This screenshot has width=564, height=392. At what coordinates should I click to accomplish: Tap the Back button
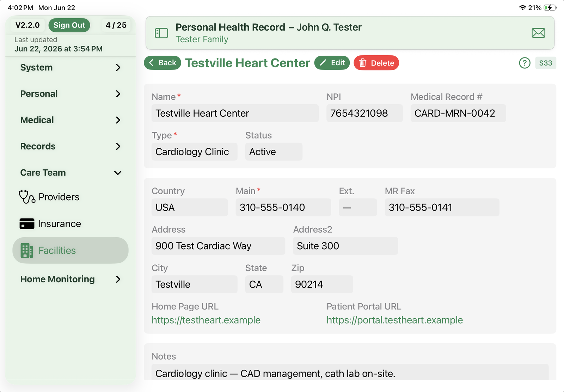(x=163, y=63)
